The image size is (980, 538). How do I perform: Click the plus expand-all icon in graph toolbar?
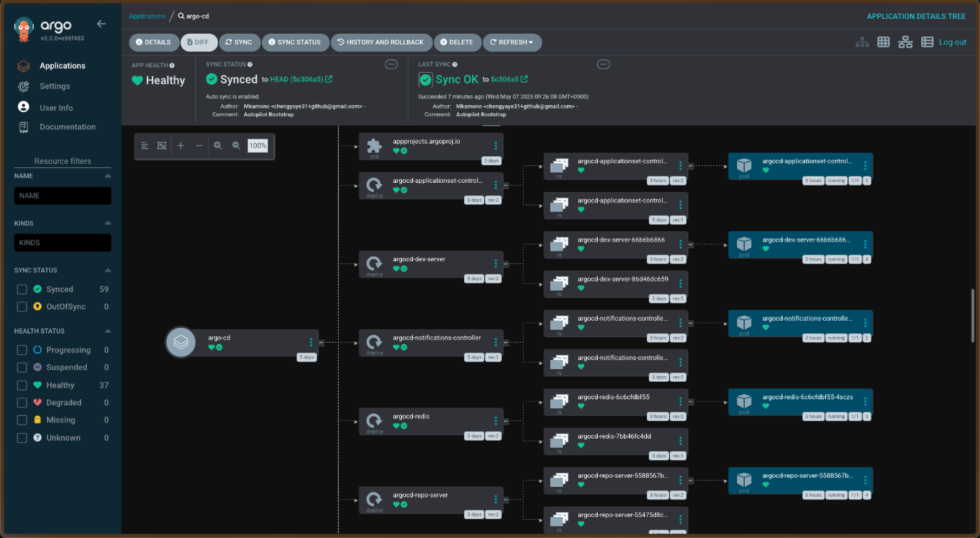181,146
